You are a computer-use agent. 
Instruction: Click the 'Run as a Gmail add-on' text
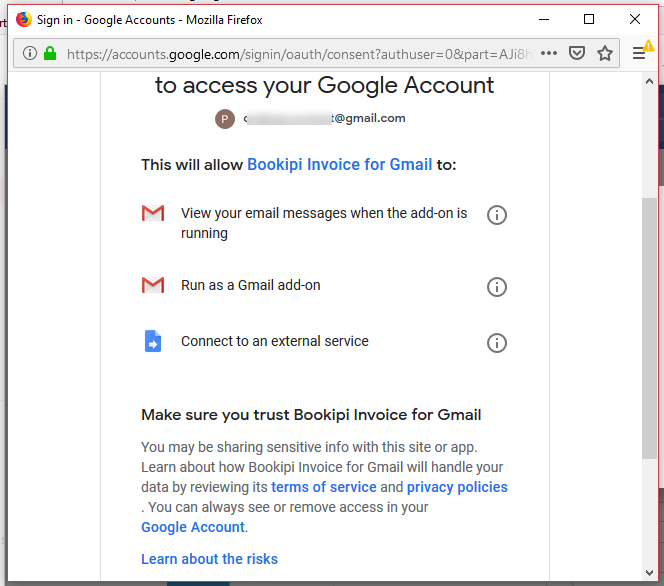(251, 285)
